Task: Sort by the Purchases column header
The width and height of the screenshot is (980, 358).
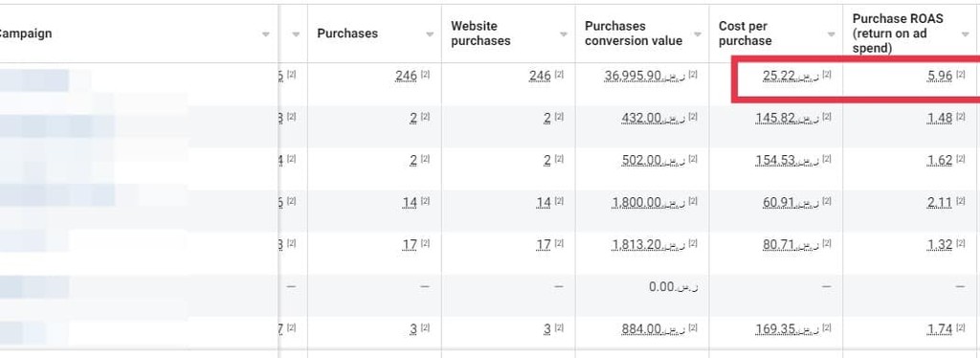Action: coord(347,34)
